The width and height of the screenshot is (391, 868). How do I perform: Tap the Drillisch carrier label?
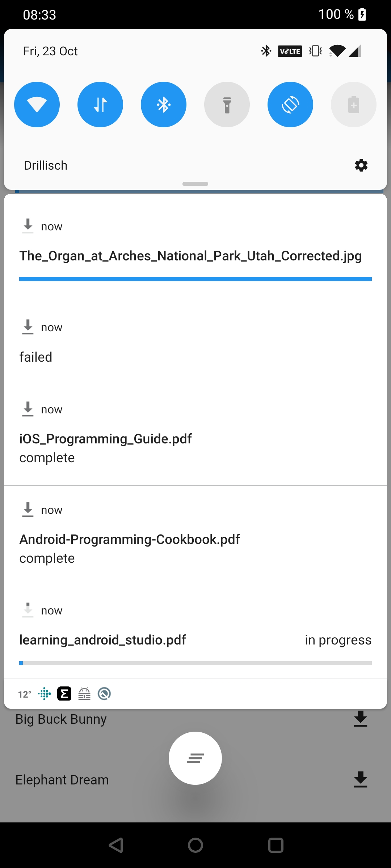coord(46,165)
